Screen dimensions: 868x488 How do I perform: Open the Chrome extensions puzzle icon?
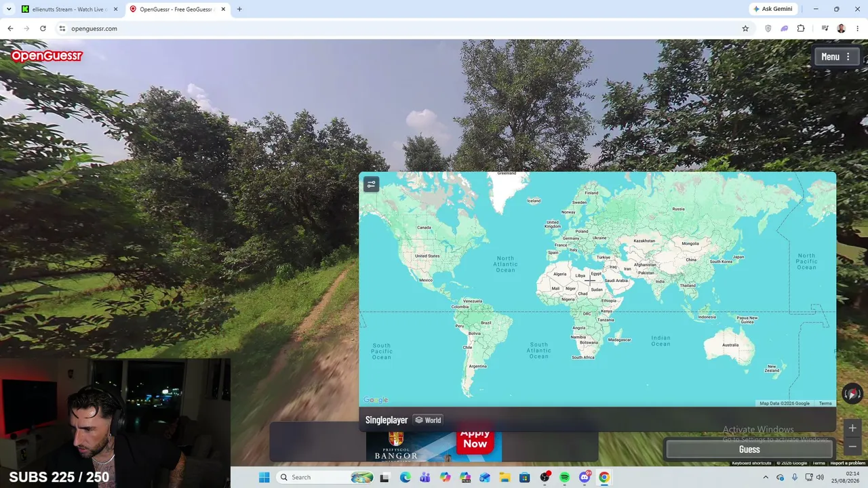pyautogui.click(x=801, y=28)
